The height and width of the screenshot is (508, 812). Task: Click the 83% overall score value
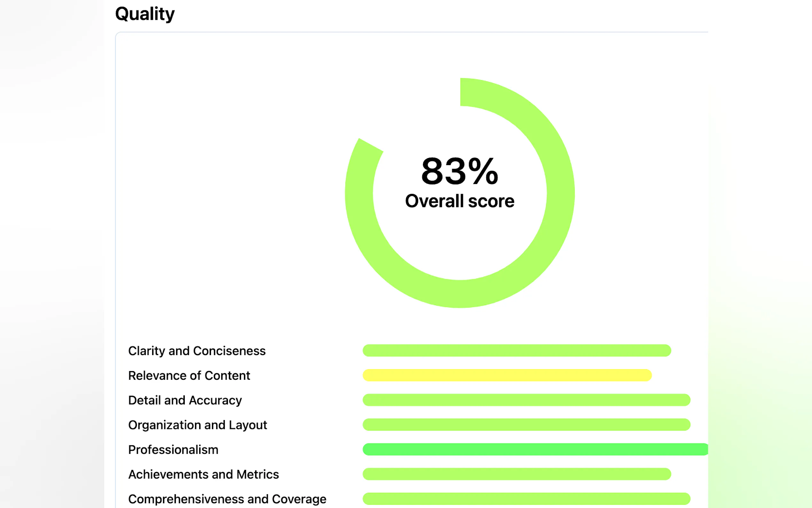[459, 171]
